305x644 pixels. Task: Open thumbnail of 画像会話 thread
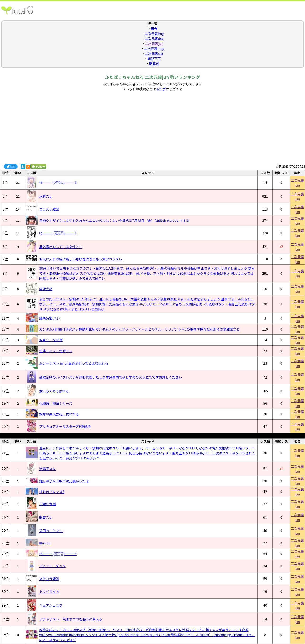tap(32, 289)
